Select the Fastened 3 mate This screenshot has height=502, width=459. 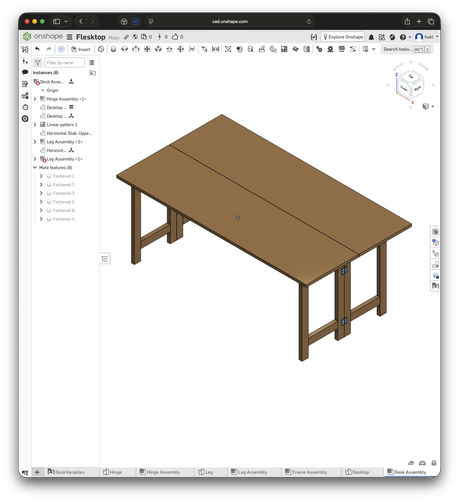click(x=63, y=193)
